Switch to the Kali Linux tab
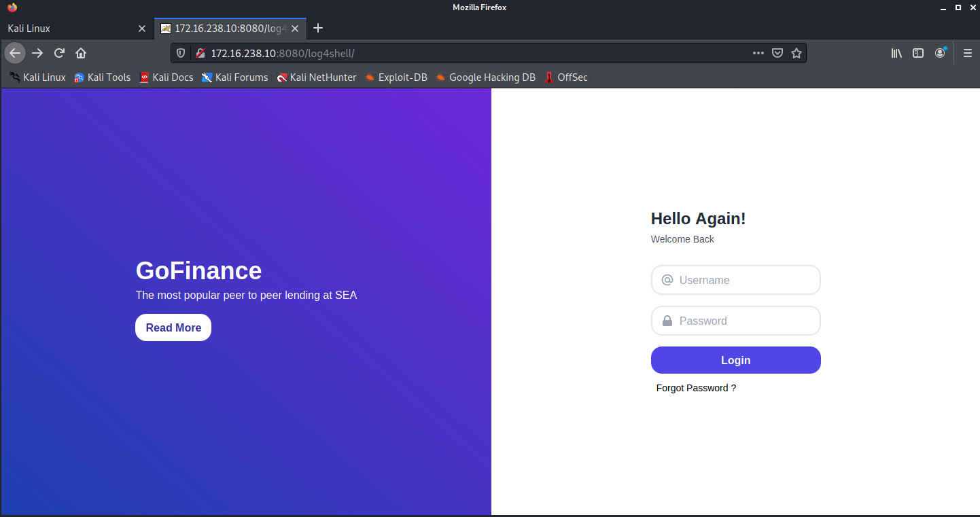980x517 pixels. [x=68, y=29]
